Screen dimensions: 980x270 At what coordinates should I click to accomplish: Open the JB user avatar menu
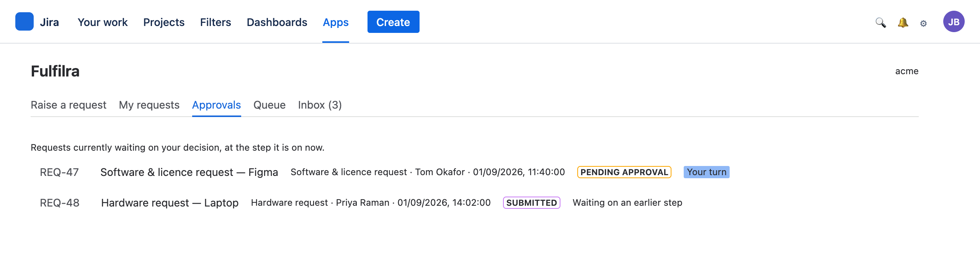click(954, 21)
